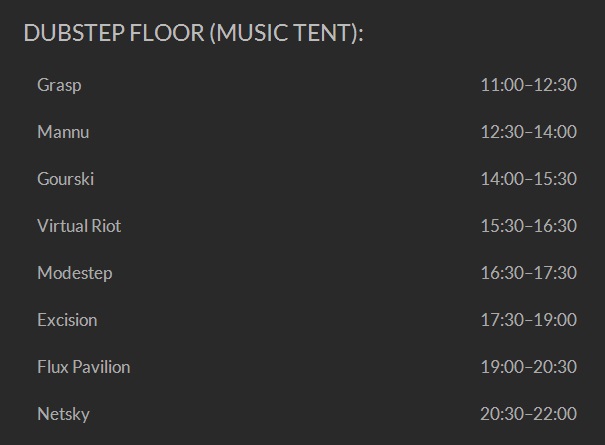Click the Grasp artist name
Viewport: 605px width, 445px height.
tap(59, 85)
